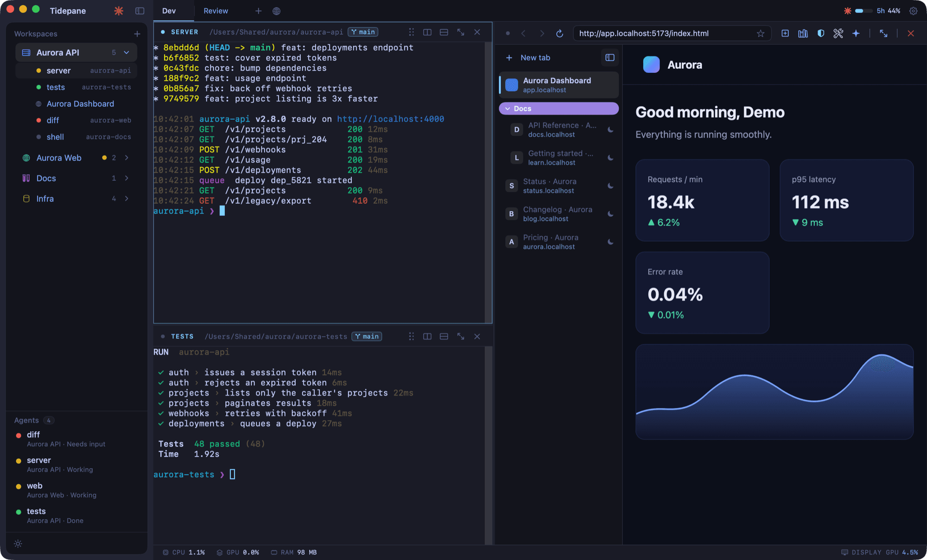Click the sparkle AI icon in the browser toolbar
Viewport: 927px width, 560px height.
pos(856,33)
